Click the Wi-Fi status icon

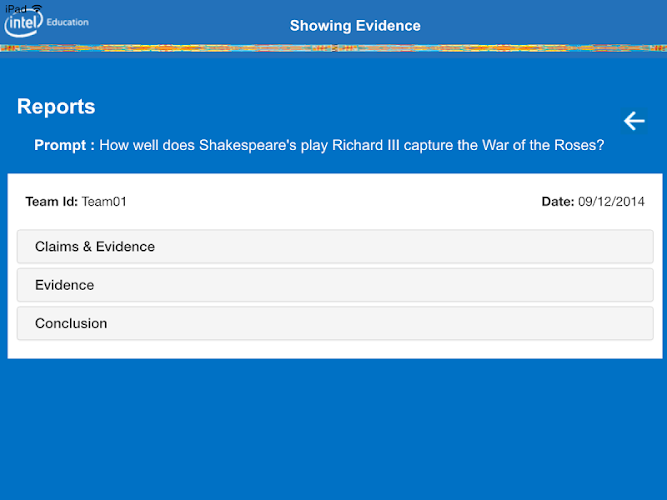point(37,7)
